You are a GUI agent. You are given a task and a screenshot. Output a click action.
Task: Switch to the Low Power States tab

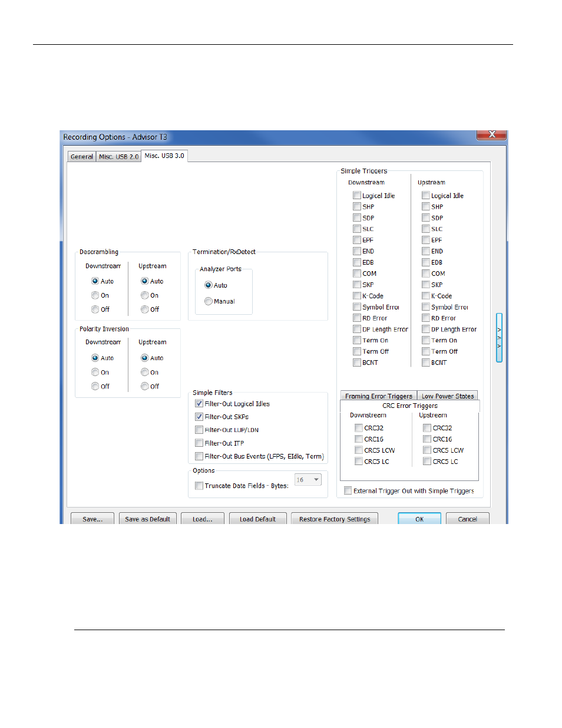click(448, 396)
